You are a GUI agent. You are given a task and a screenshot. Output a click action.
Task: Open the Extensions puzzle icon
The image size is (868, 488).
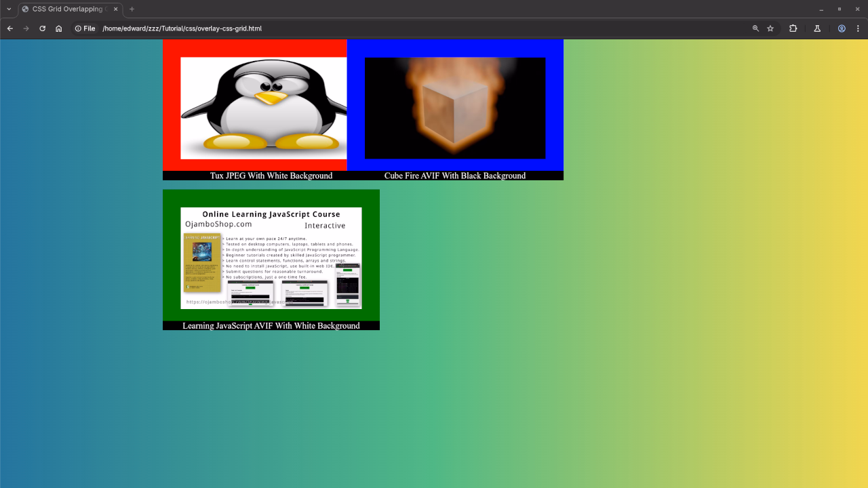793,28
